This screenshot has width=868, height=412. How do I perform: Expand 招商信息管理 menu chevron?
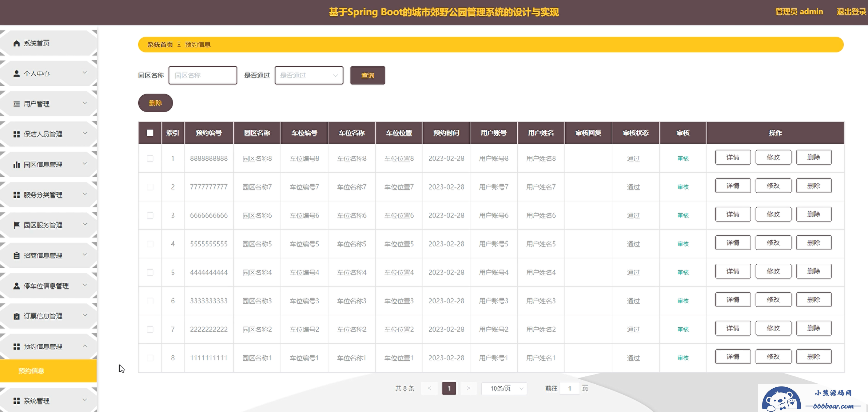[85, 254]
